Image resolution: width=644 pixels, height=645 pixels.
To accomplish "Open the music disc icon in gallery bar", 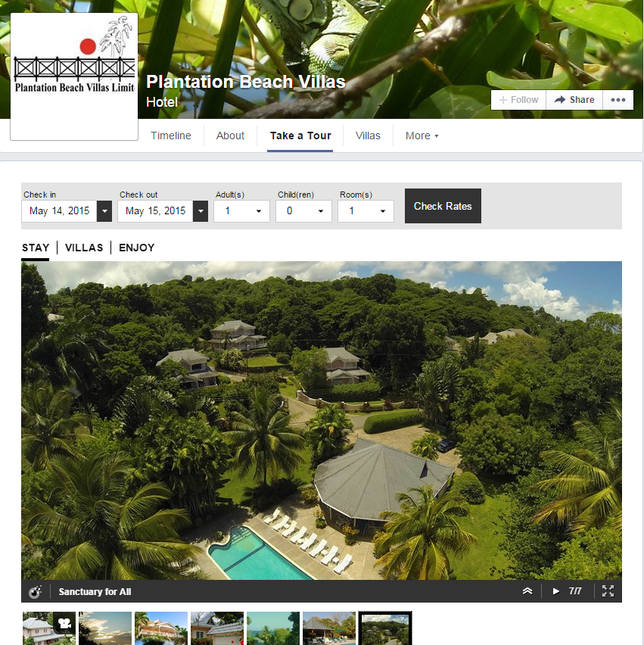I will [x=36, y=591].
